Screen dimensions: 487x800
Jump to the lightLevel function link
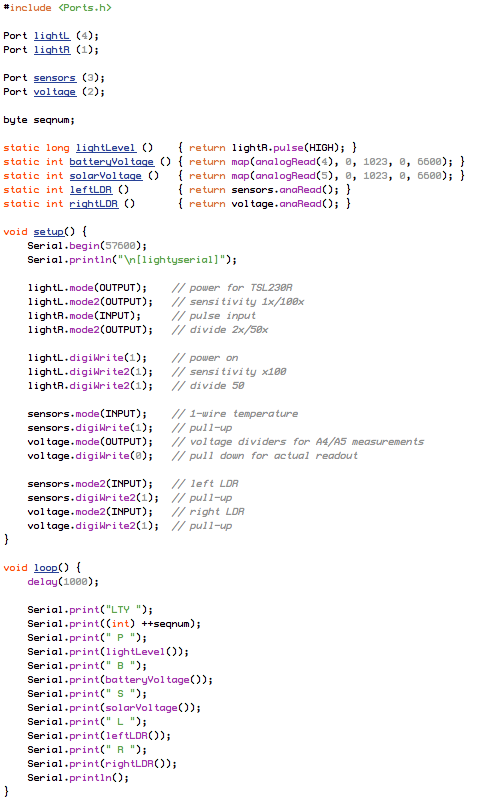coord(106,148)
